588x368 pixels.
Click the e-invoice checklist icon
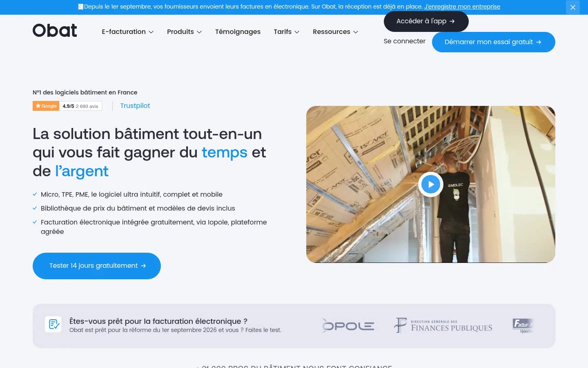point(53,325)
